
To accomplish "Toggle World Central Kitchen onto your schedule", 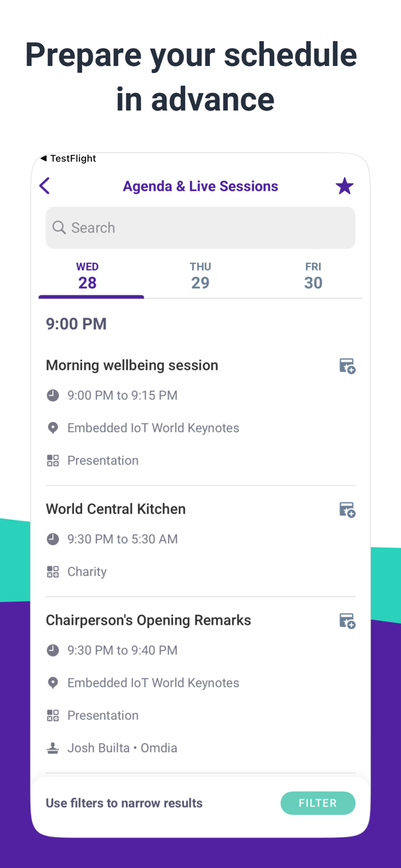I will pyautogui.click(x=347, y=509).
